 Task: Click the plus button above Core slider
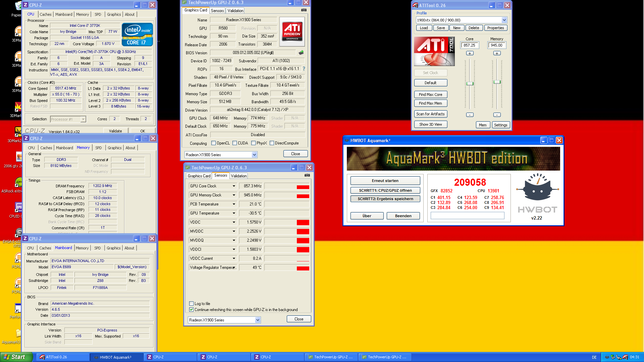click(x=470, y=53)
